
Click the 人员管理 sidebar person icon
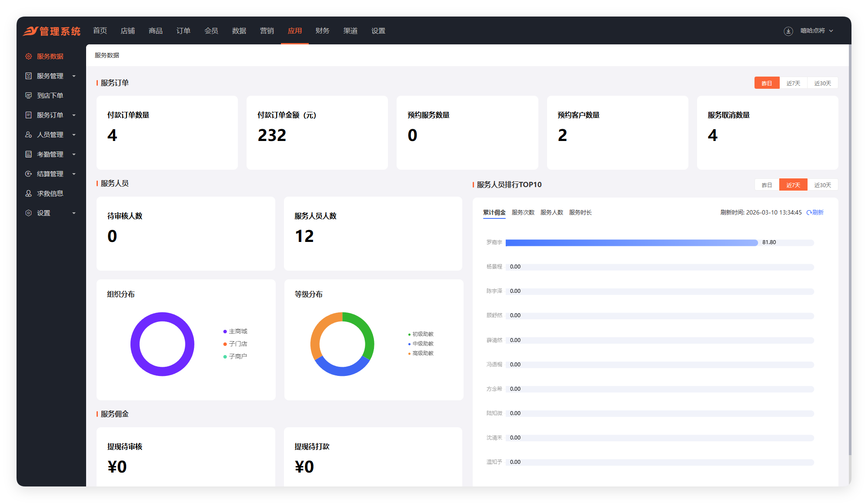29,134
